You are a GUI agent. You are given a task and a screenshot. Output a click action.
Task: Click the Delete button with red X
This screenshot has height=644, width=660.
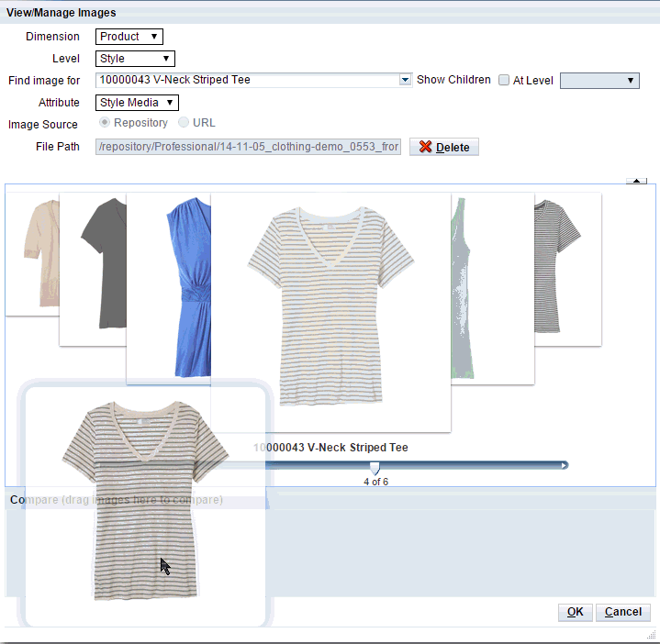click(444, 147)
